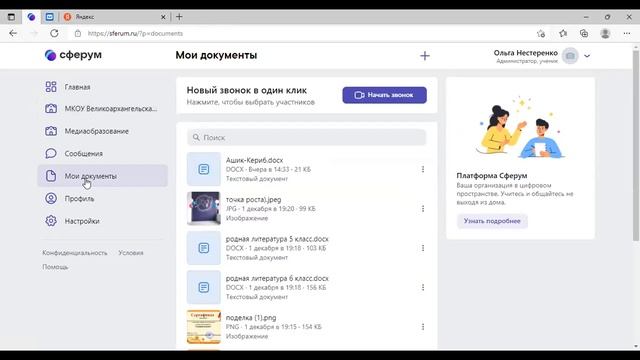Click file name родная литература 5 класс.docx
Screen dimensions: 640x360
click(x=277, y=239)
